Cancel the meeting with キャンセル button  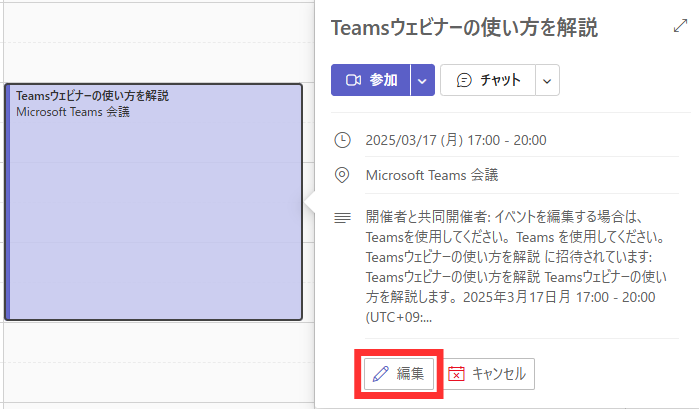click(x=489, y=374)
